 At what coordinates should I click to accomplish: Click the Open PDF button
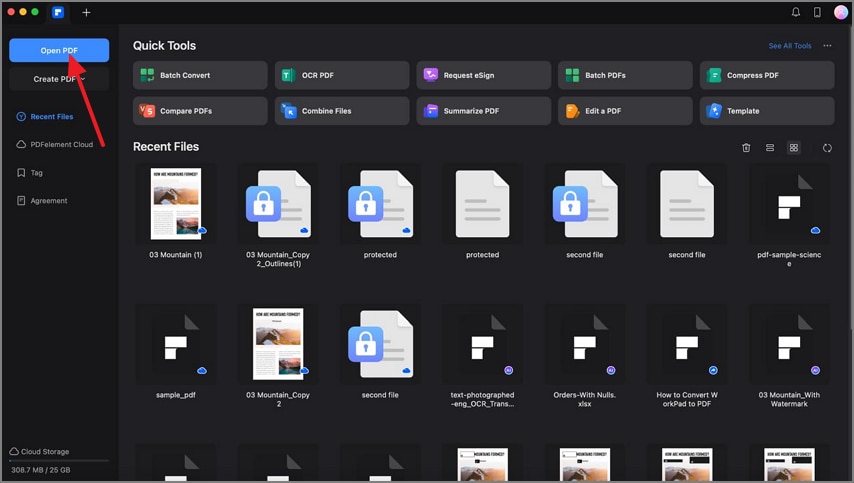(x=59, y=50)
